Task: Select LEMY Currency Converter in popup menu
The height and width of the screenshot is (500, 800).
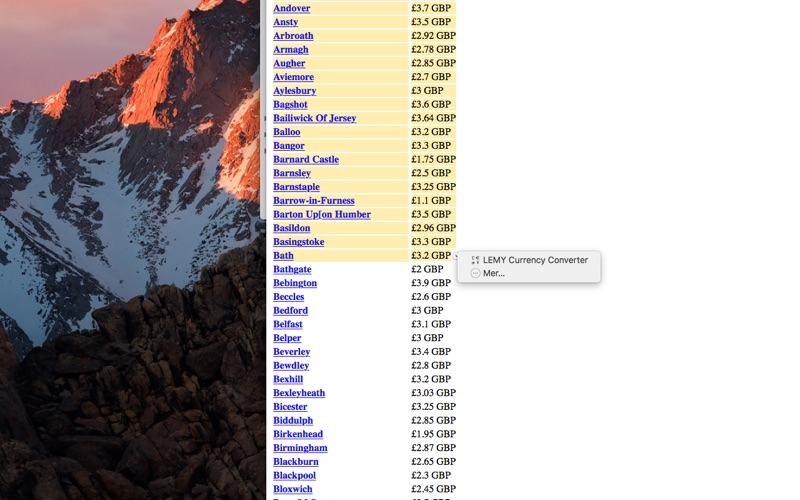Action: (x=529, y=260)
